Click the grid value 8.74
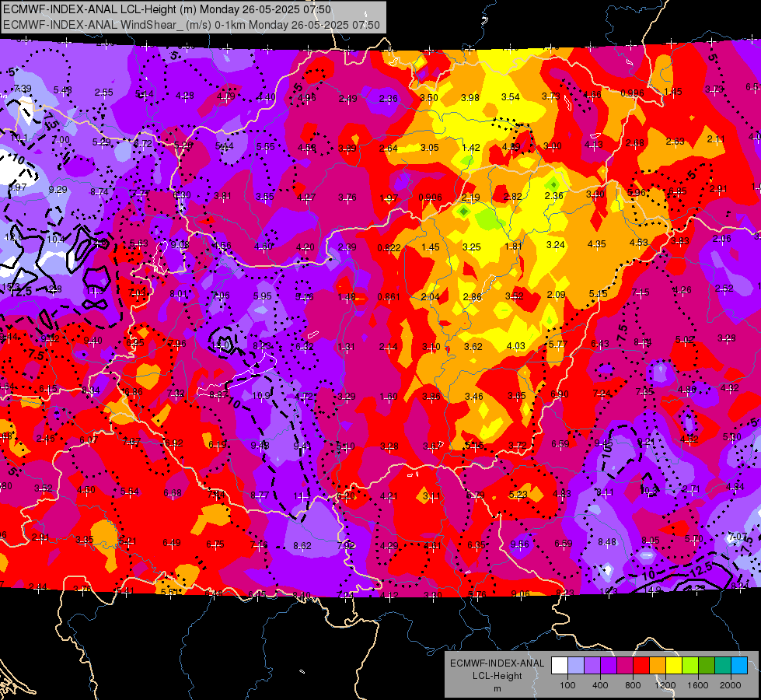Screen dimensions: 761x700 (99, 192)
